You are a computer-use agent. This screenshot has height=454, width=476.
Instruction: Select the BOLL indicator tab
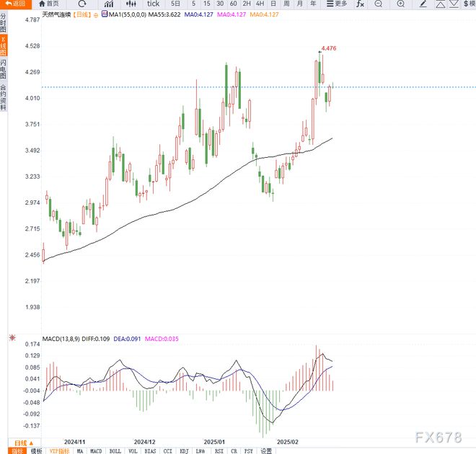tap(115, 451)
